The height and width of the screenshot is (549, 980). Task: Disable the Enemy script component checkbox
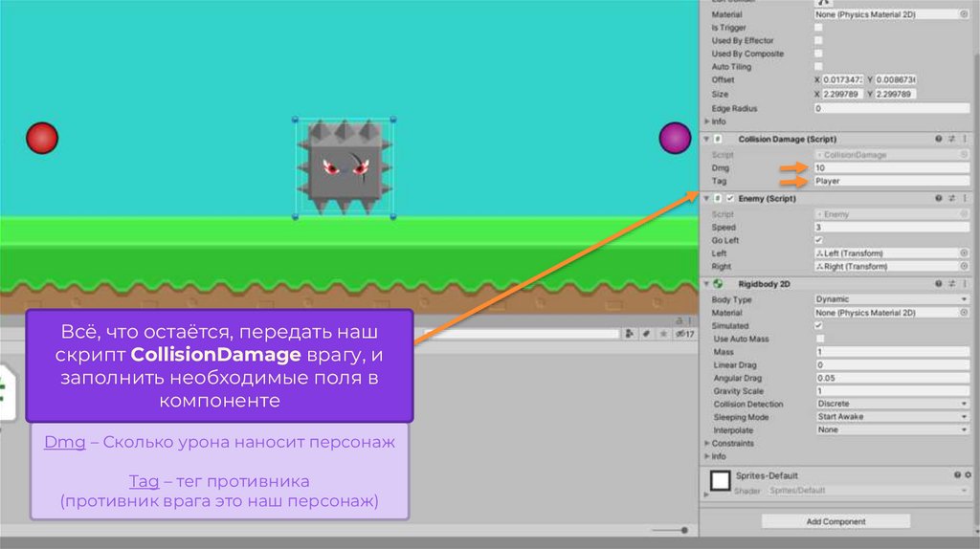(730, 198)
